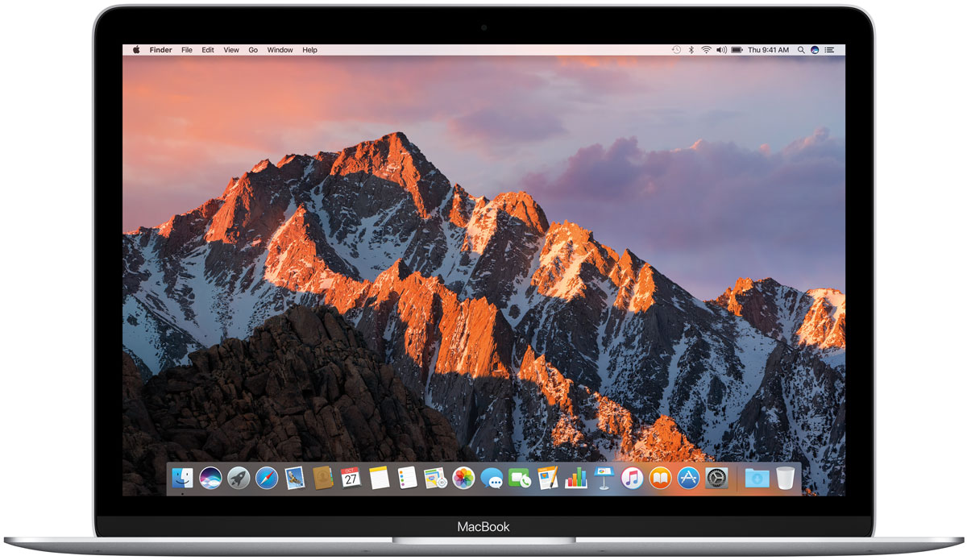Open Contacts address book icon

tap(323, 478)
